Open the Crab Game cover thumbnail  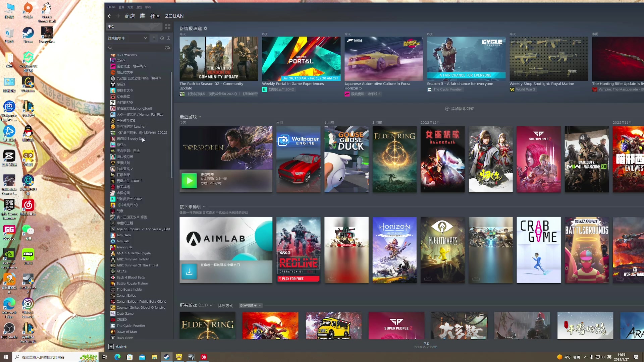tap(538, 250)
